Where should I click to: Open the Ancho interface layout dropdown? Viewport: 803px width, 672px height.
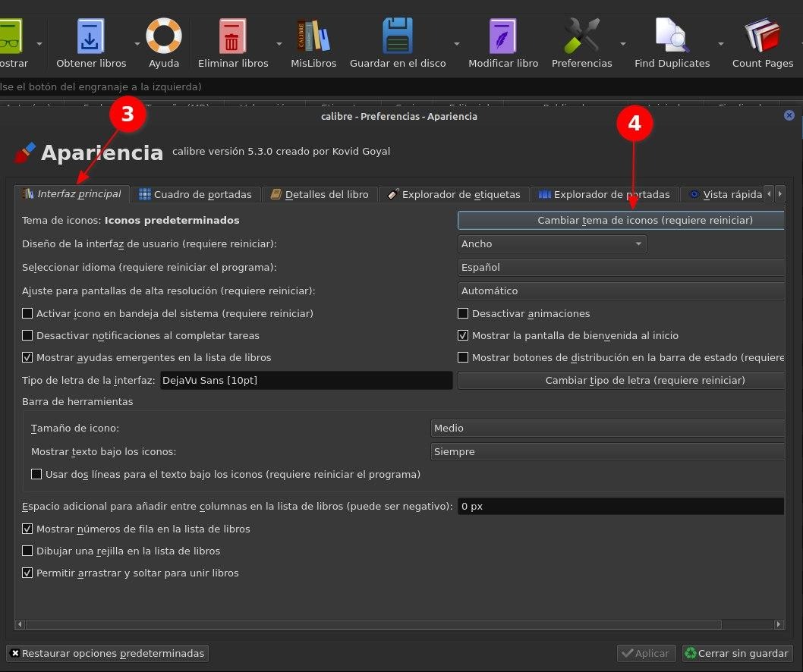coord(552,243)
